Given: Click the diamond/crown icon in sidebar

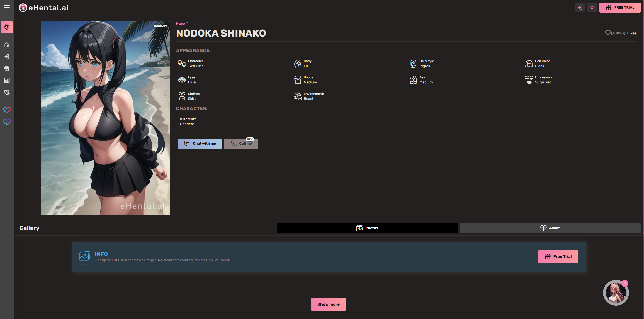Looking at the screenshot, I should point(7,27).
